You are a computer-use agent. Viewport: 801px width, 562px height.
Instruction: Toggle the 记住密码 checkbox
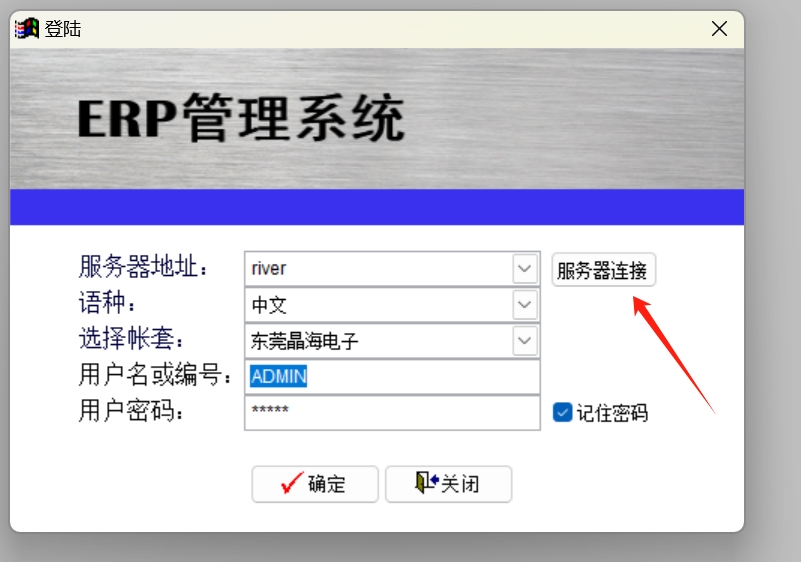click(562, 412)
